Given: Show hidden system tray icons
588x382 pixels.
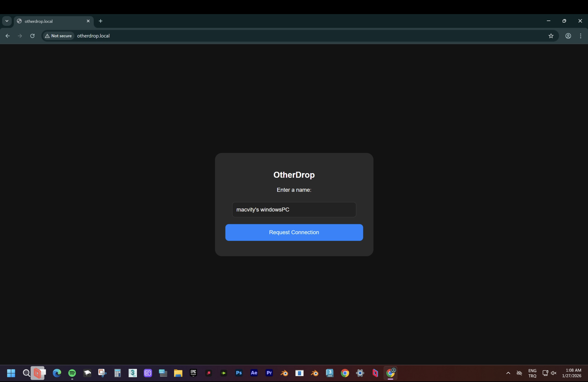Looking at the screenshot, I should tap(508, 373).
